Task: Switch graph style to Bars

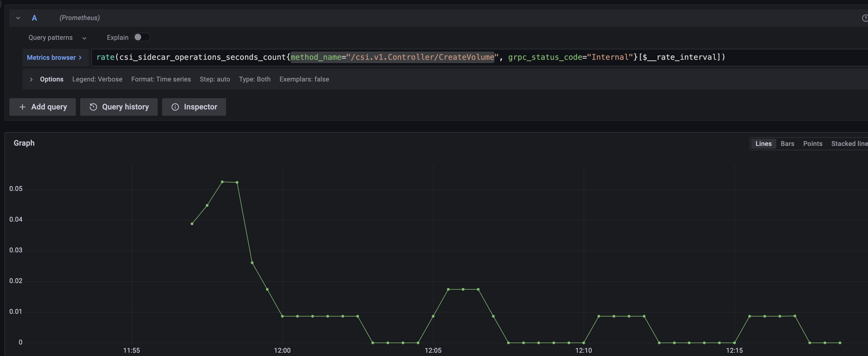Action: click(787, 144)
